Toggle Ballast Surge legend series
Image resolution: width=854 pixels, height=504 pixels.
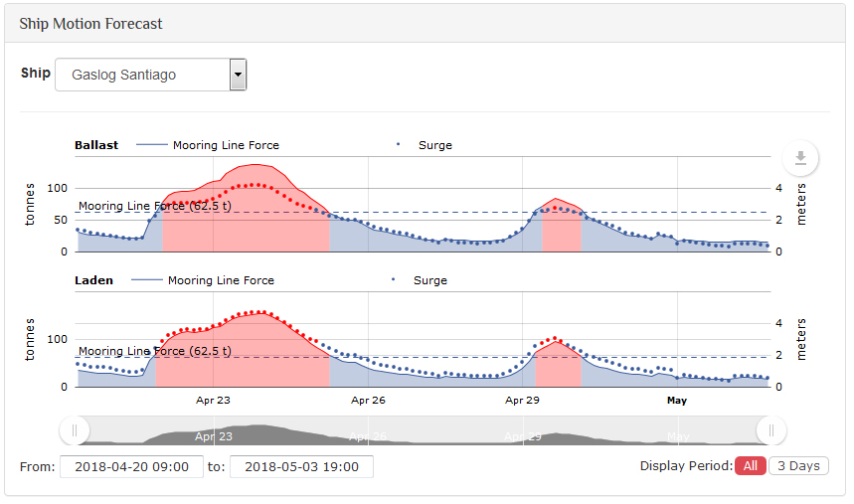point(425,145)
